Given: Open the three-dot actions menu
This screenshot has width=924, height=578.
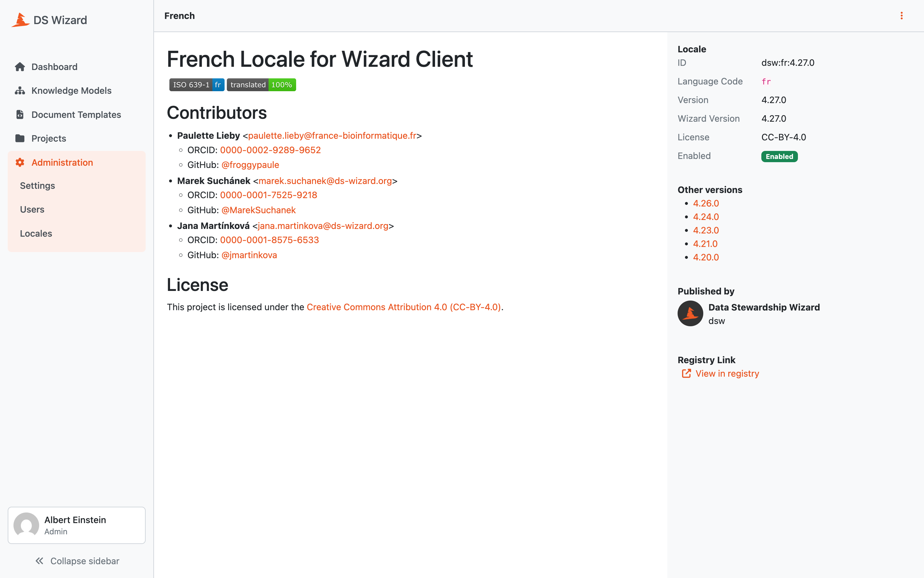Looking at the screenshot, I should (902, 16).
